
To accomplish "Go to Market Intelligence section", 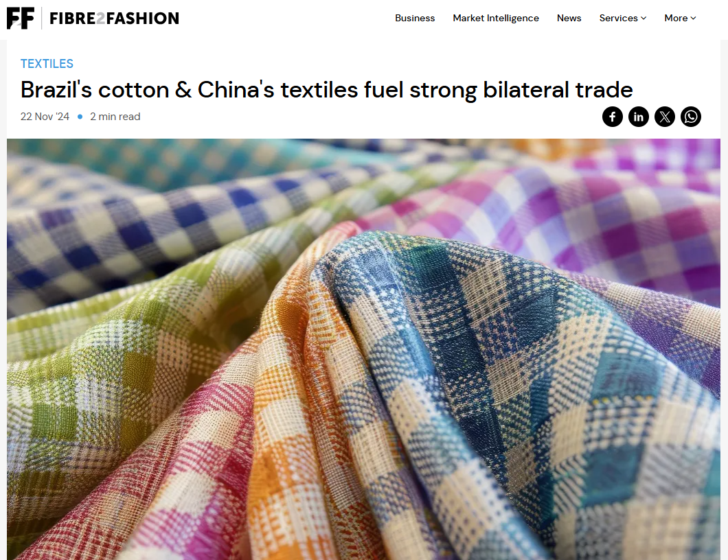I will click(x=496, y=18).
